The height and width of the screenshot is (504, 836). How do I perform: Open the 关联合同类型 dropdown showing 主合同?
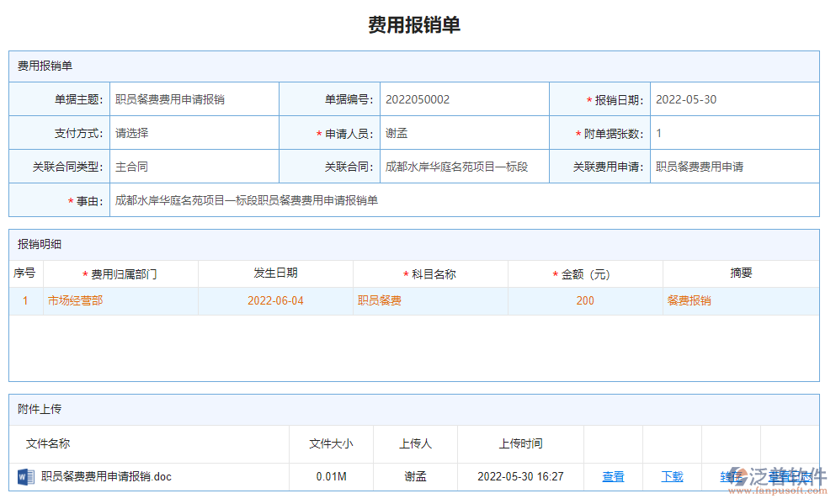tap(194, 167)
